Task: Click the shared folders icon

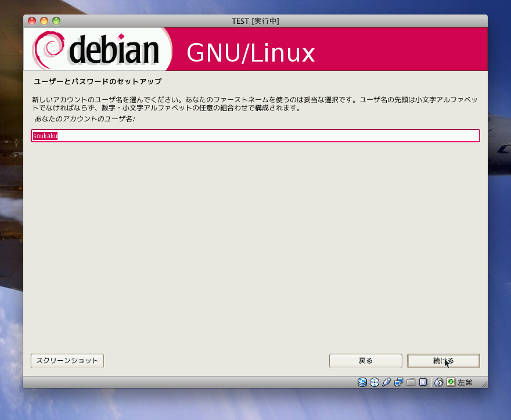Action: click(411, 382)
